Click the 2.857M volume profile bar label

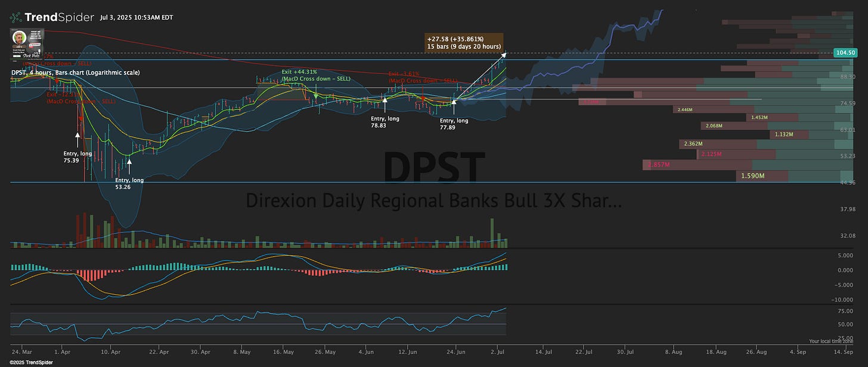click(659, 164)
